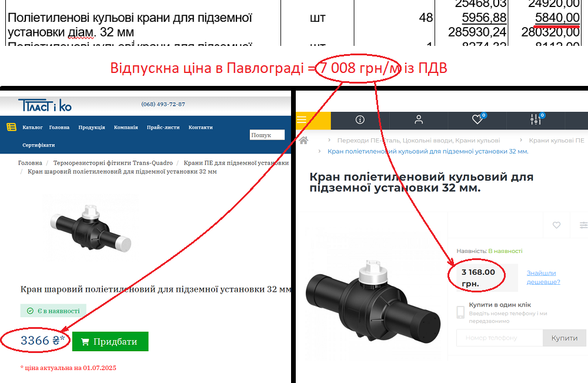Open the yellow catalog list icon
This screenshot has height=383, width=588.
[x=12, y=127]
